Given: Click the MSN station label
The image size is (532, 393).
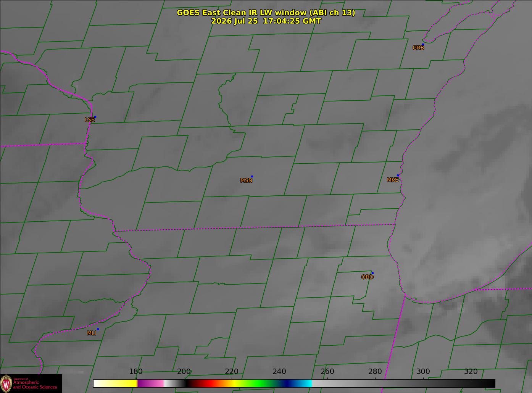Looking at the screenshot, I should pos(246,180).
